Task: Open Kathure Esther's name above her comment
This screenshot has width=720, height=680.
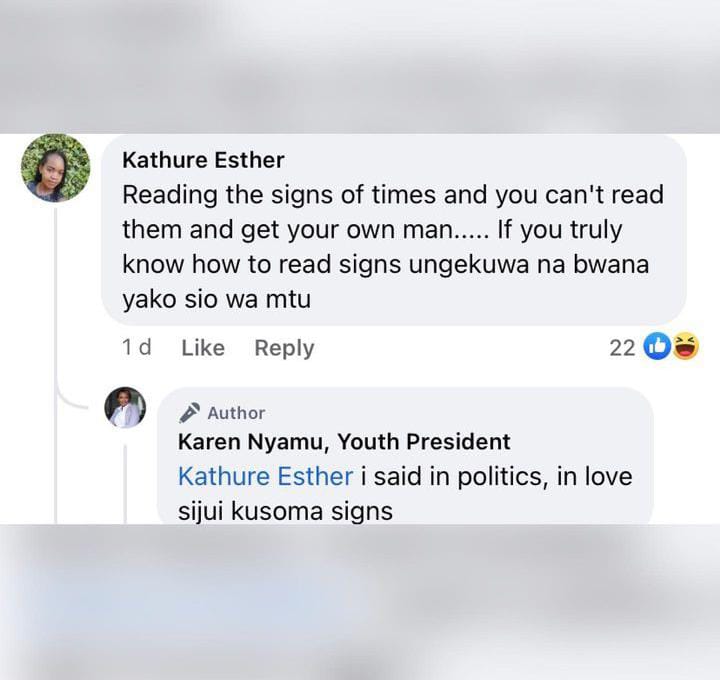Action: 203,160
